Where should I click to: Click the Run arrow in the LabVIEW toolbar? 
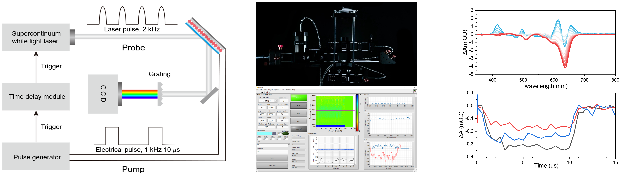click(x=262, y=92)
